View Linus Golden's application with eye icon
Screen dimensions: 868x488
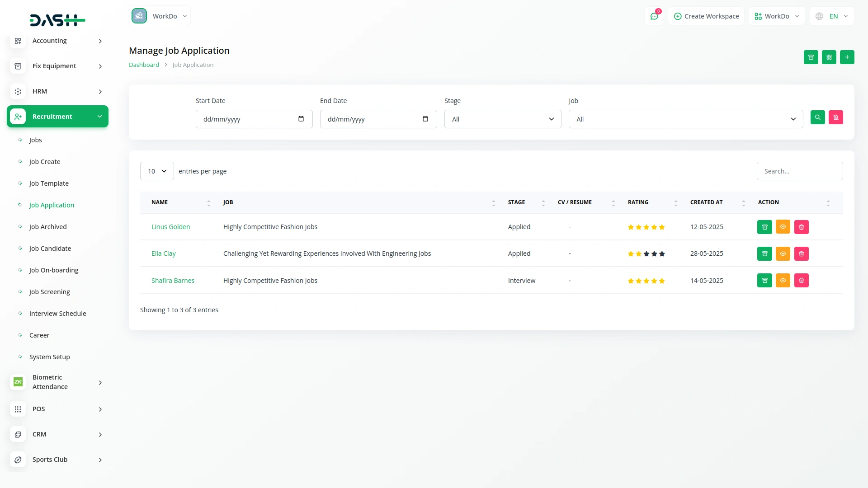coord(783,227)
